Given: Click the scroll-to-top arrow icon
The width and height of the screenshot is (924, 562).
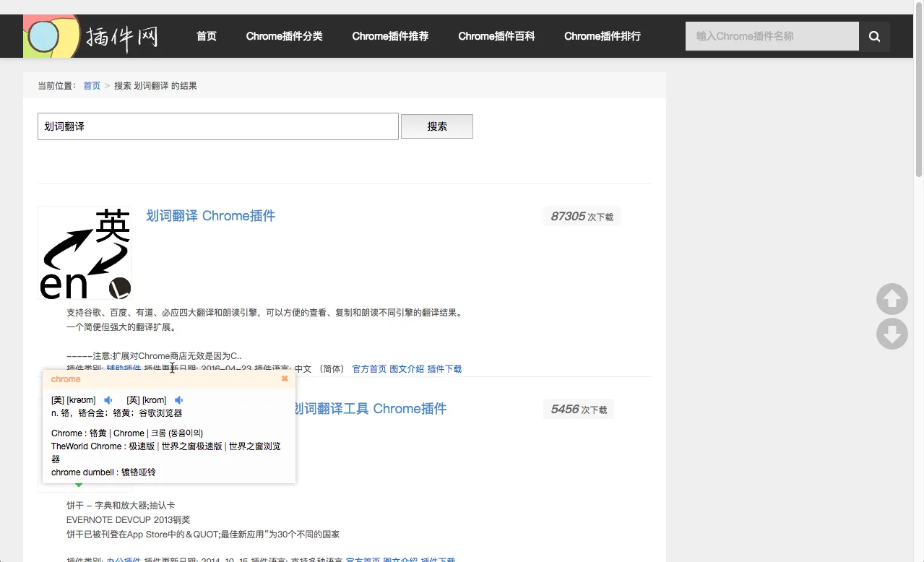Looking at the screenshot, I should pos(891,298).
